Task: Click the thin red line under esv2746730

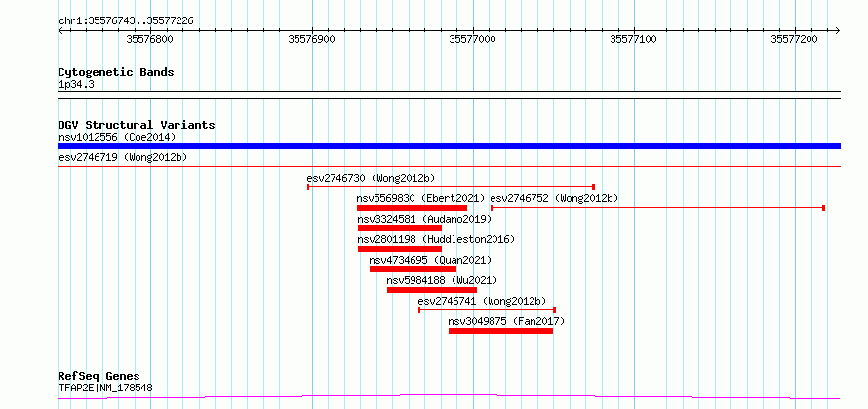Action: (451, 187)
